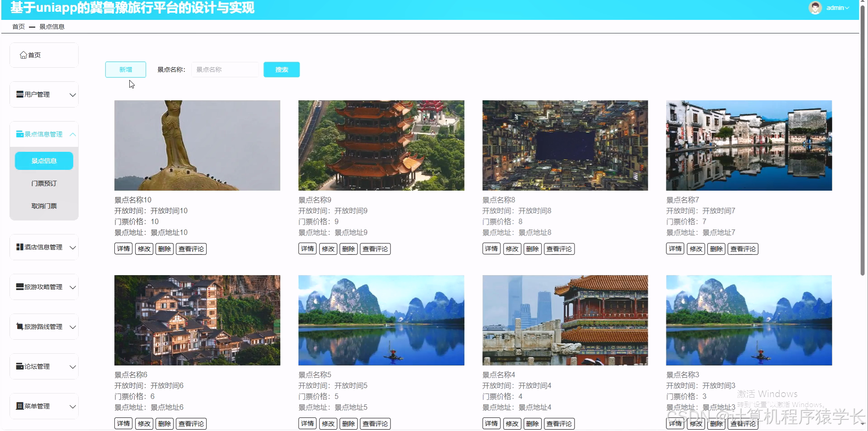This screenshot has height=431, width=868.
Task: Click the 景点信息管理 menu icon
Action: (x=20, y=134)
